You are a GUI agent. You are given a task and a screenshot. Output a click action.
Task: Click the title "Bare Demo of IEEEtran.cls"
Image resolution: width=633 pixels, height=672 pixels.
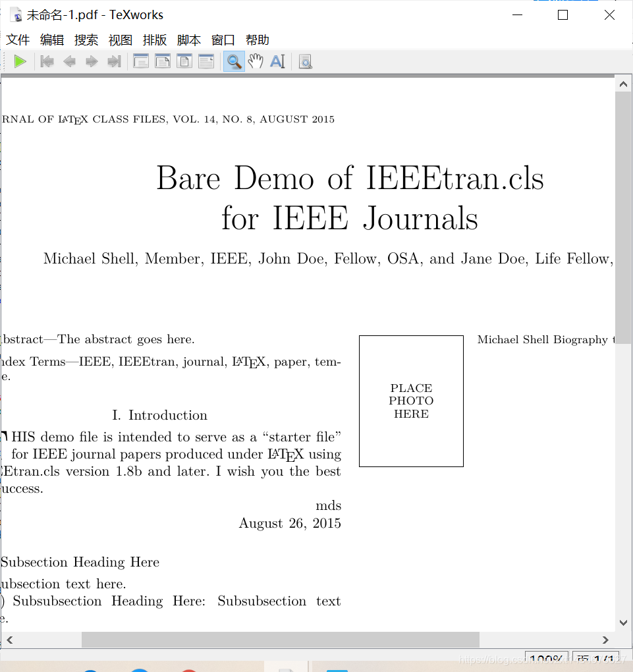(350, 178)
